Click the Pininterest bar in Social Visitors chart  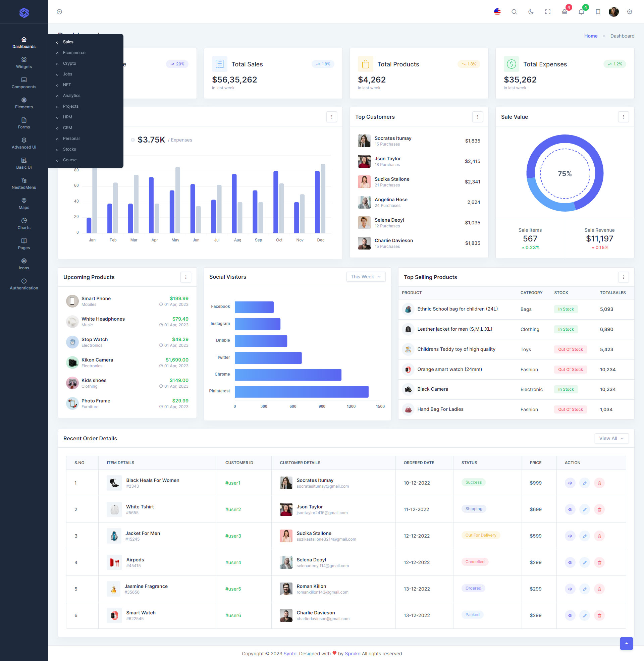pyautogui.click(x=301, y=391)
